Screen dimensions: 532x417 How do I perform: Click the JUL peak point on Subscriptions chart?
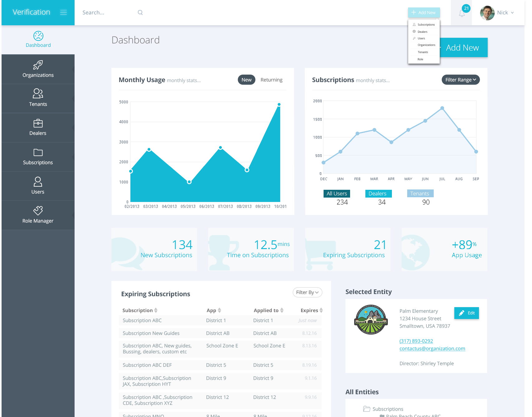(442, 108)
